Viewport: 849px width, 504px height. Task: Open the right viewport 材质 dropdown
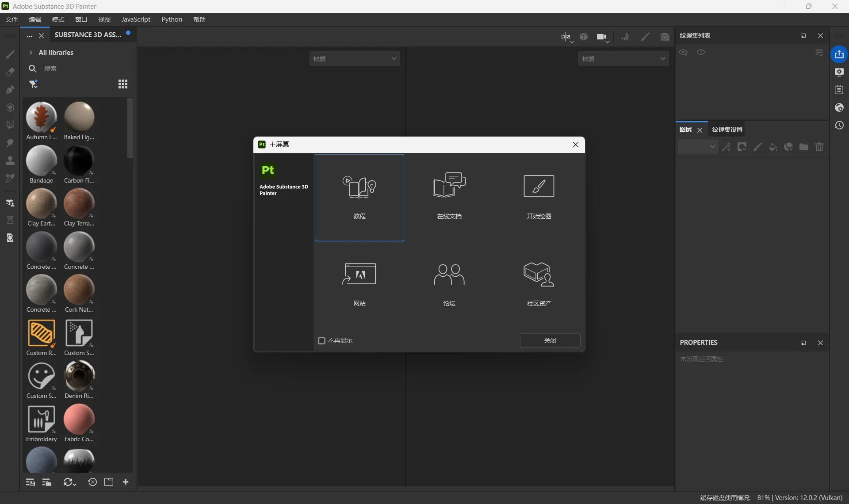pos(623,59)
